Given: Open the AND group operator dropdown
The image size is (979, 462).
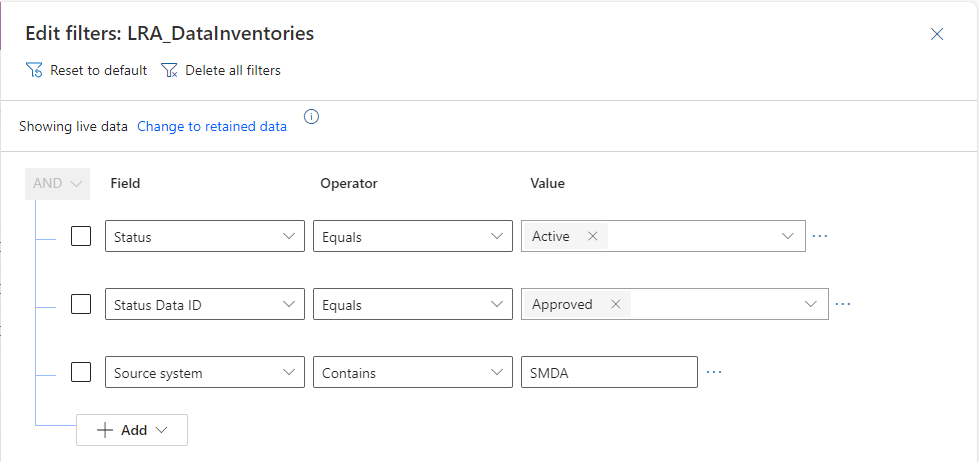Looking at the screenshot, I should (x=57, y=184).
